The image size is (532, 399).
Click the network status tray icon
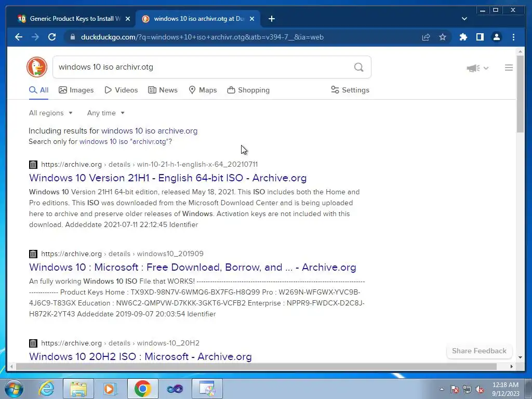pos(467,389)
